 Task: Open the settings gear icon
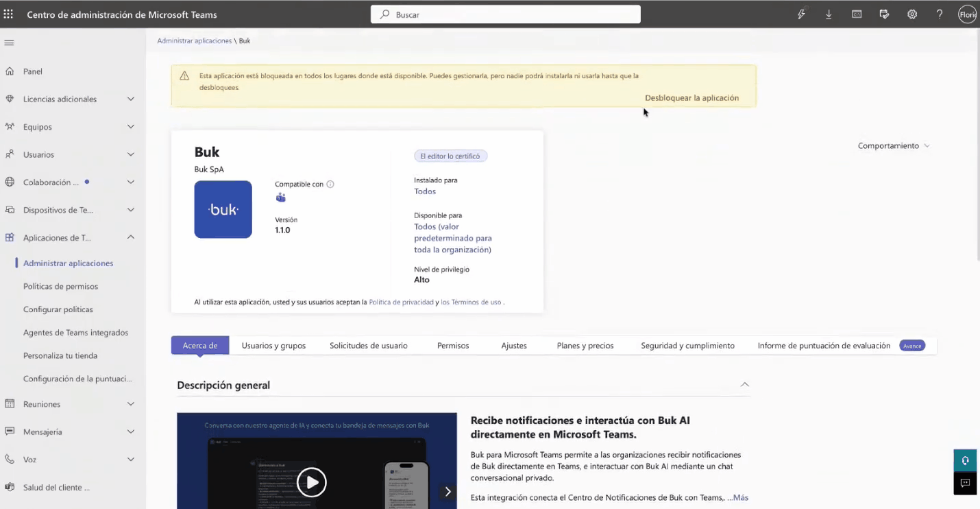(x=912, y=14)
